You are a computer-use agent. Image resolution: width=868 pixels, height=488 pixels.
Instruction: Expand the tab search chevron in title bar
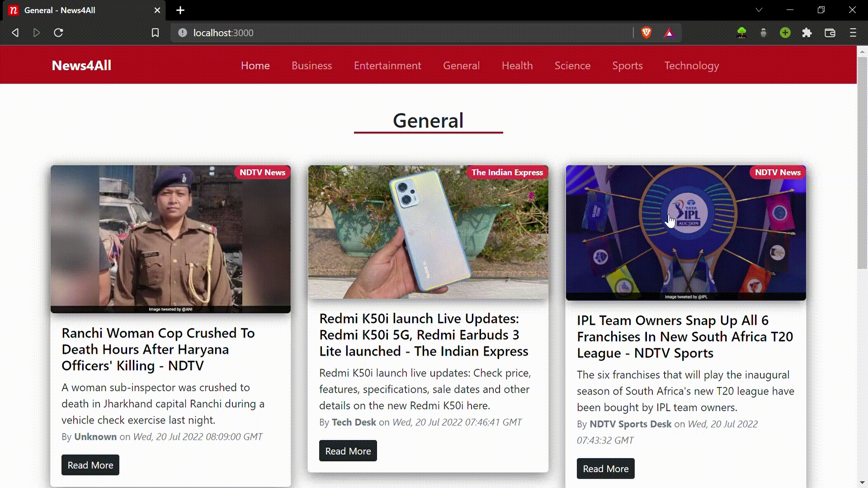point(759,10)
